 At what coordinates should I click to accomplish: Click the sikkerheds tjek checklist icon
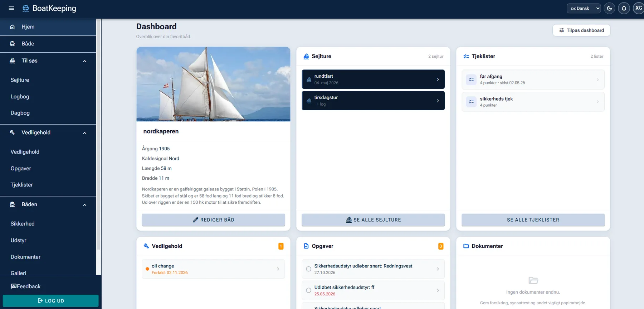coord(471,102)
